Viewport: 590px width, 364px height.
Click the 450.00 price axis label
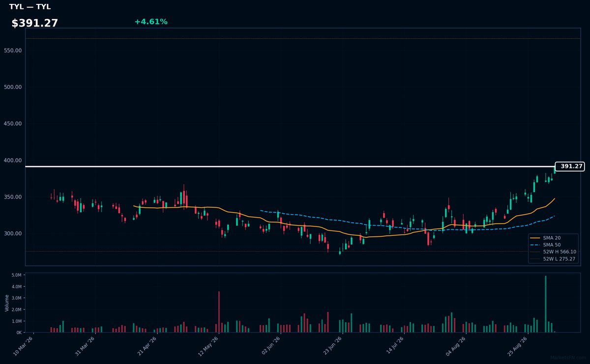coord(13,124)
